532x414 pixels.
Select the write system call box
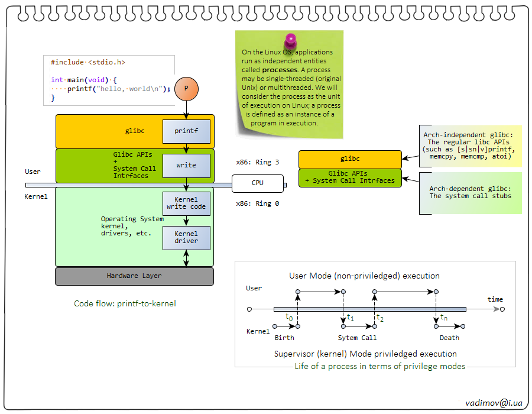tap(186, 165)
